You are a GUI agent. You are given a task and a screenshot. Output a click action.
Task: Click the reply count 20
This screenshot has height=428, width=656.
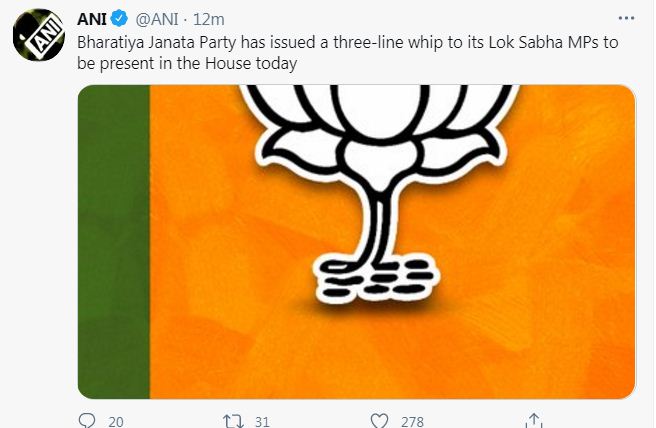click(x=115, y=421)
